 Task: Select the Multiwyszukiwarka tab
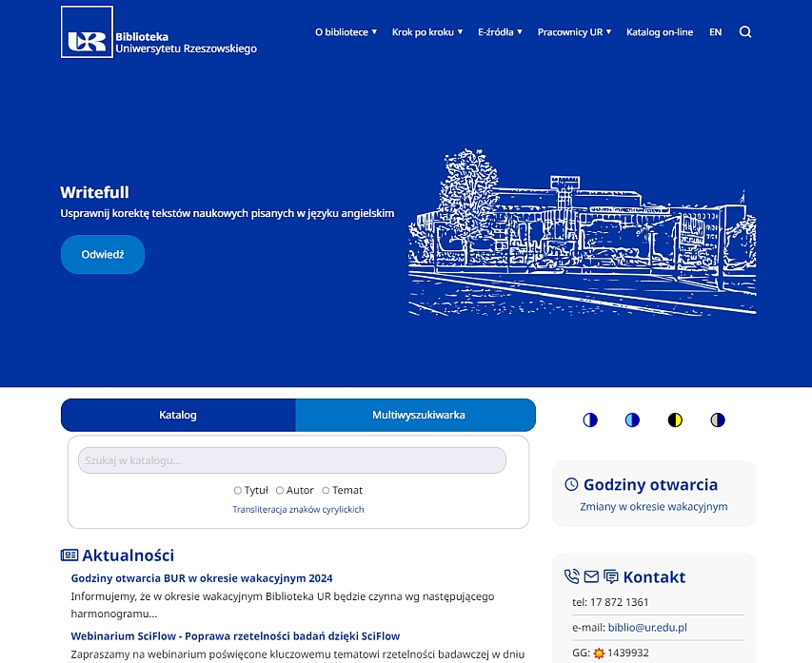pyautogui.click(x=416, y=415)
